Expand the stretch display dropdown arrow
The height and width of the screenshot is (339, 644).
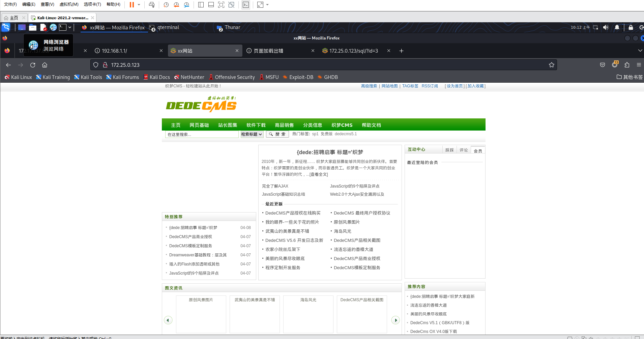268,5
